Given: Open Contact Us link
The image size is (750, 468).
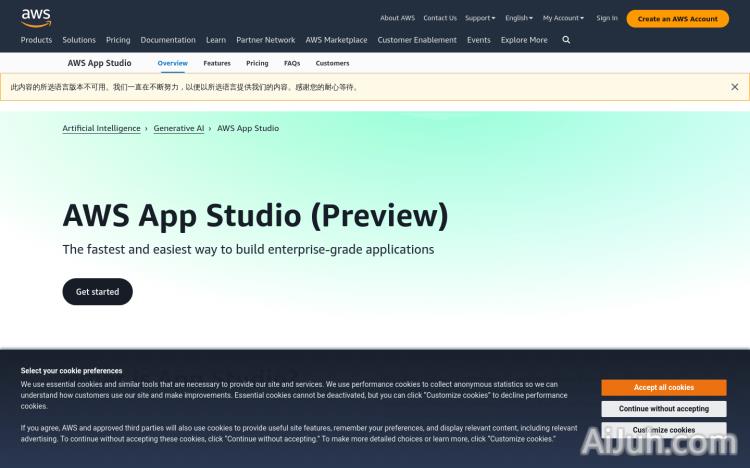Looking at the screenshot, I should [440, 18].
